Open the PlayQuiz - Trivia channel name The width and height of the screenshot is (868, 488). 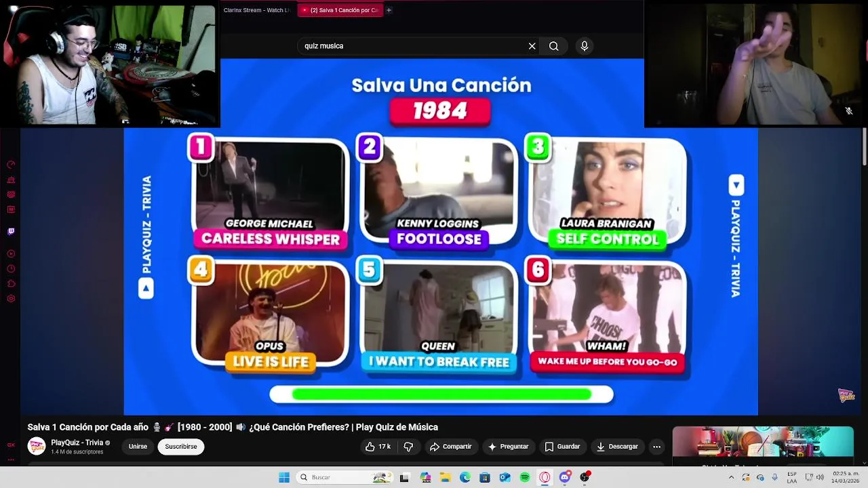point(77,443)
